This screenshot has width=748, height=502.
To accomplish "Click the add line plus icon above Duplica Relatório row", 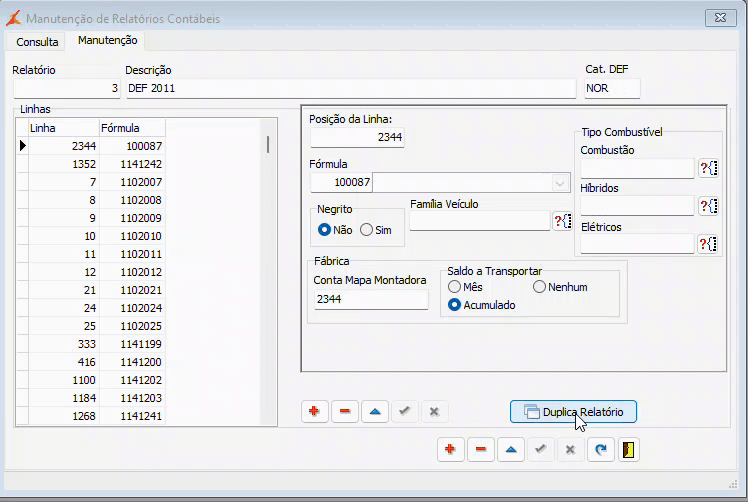I will (x=314, y=411).
